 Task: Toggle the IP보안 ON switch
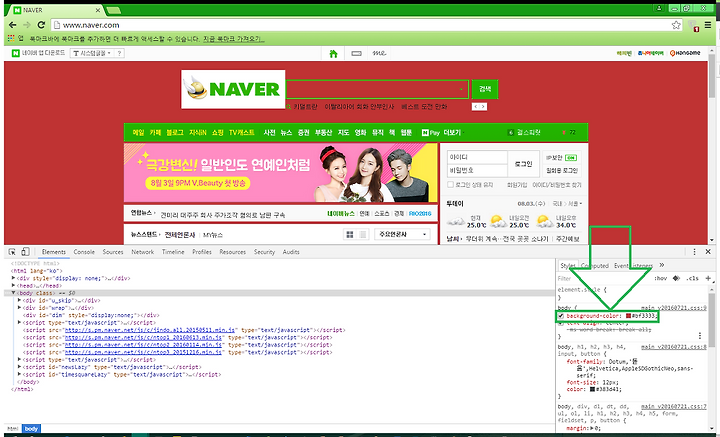point(571,157)
